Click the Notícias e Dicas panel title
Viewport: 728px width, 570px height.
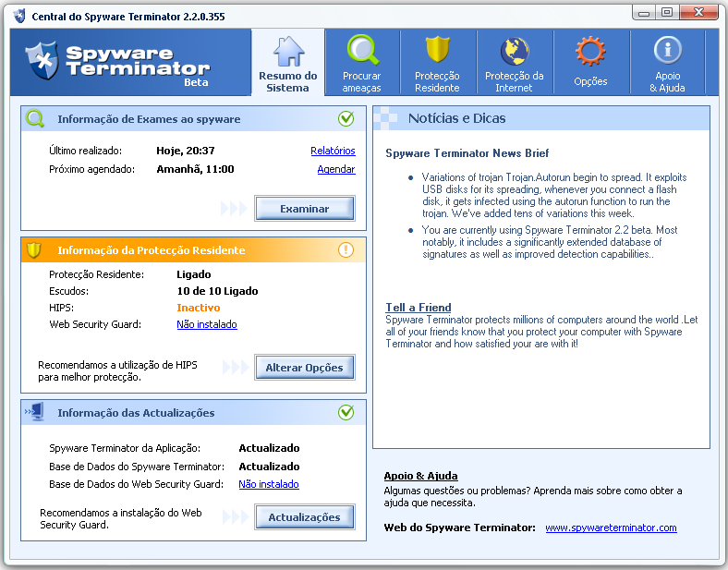click(457, 118)
